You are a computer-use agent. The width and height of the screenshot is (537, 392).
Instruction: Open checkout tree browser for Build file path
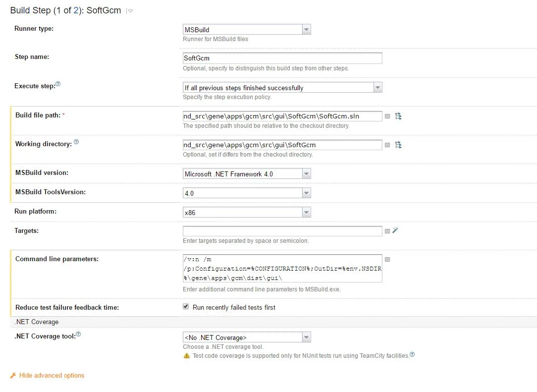coord(398,116)
